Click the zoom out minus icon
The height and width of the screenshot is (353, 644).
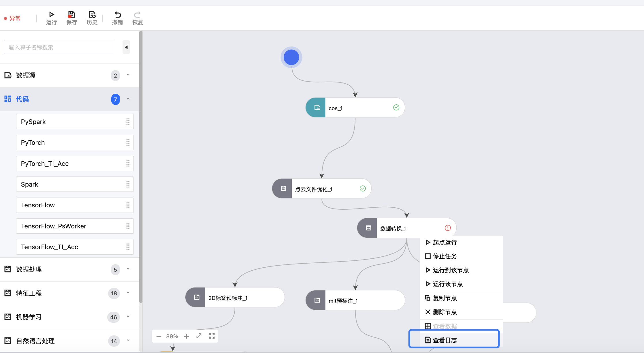tap(159, 336)
